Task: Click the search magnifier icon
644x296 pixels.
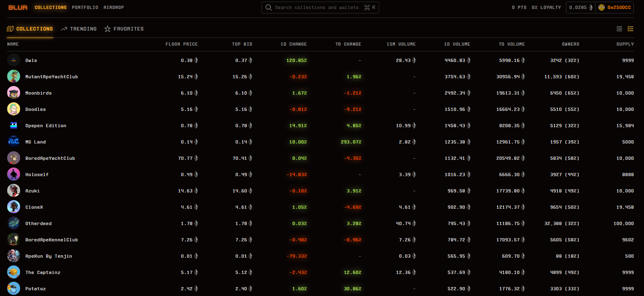Action: (268, 7)
